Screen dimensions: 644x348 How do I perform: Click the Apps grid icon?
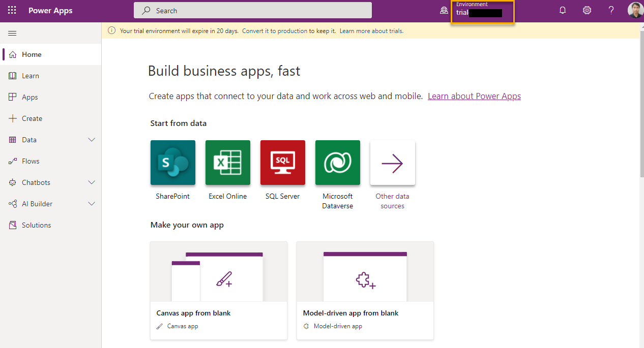[x=13, y=97]
